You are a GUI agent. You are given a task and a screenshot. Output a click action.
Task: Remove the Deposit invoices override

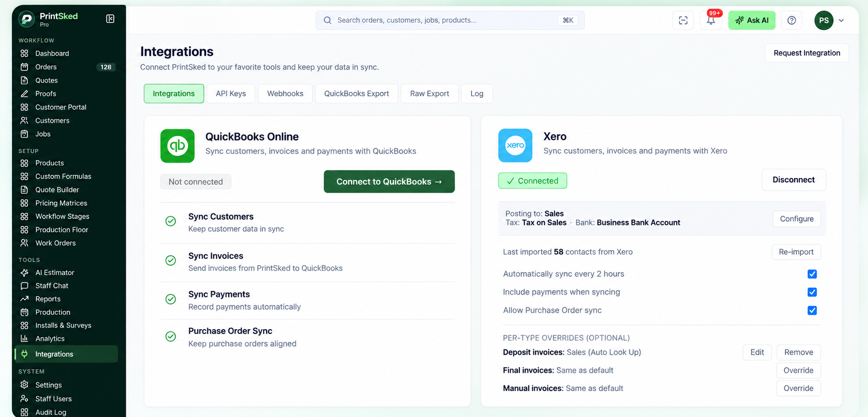[798, 352]
